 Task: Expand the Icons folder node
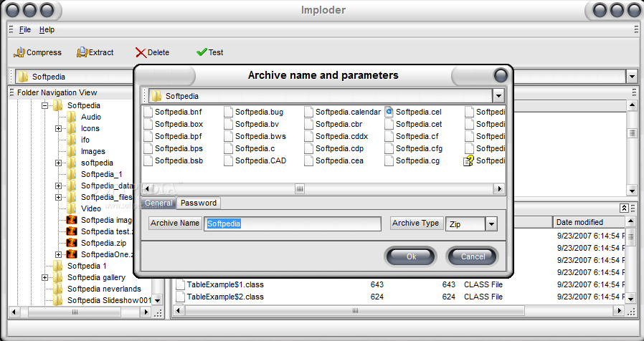pyautogui.click(x=58, y=128)
